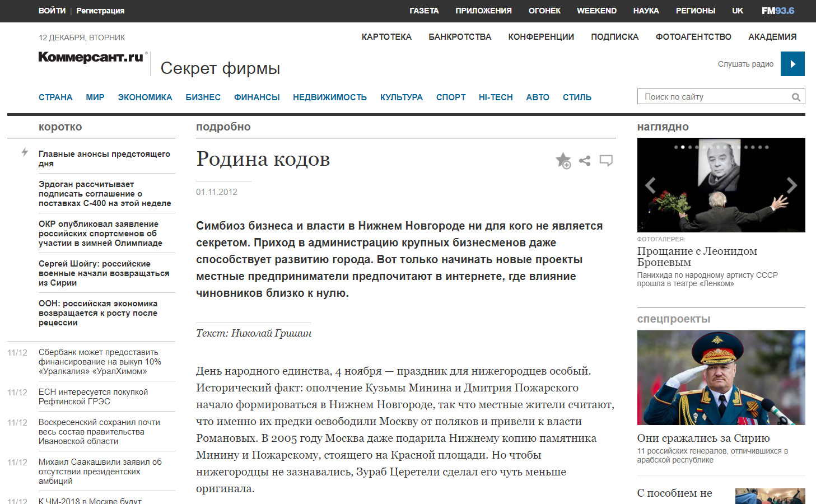The width and height of the screenshot is (816, 504).
Task: Open 'ПРИЛОЖЕНИЯ' in the top bar
Action: [x=483, y=11]
